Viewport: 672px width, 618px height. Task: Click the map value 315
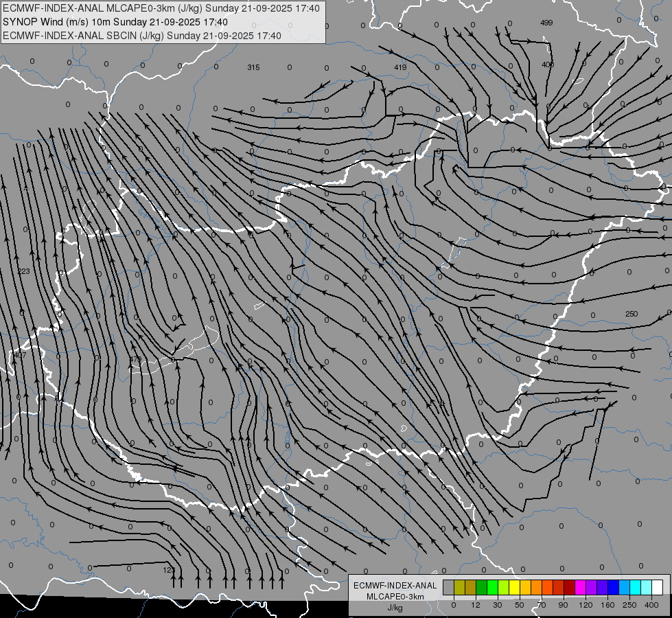(x=253, y=67)
